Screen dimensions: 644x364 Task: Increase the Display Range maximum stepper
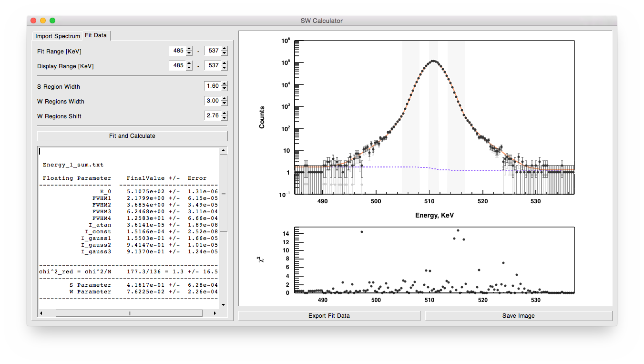click(x=225, y=63)
